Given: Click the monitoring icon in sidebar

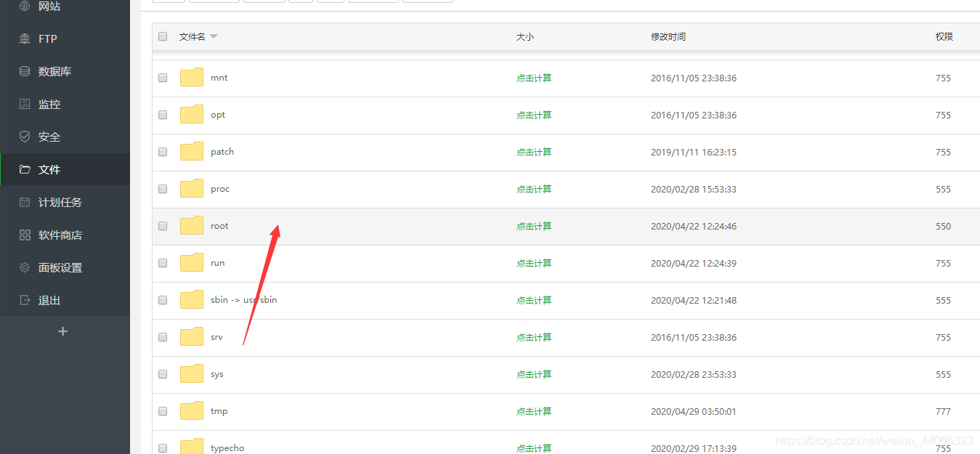Looking at the screenshot, I should (25, 105).
